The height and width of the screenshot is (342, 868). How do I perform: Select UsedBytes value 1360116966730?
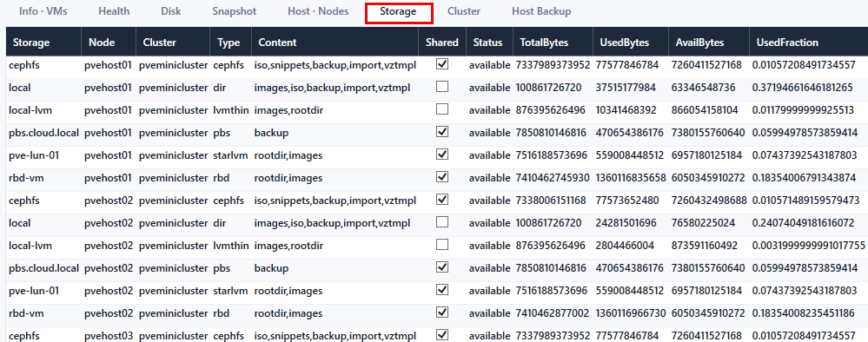click(x=631, y=313)
